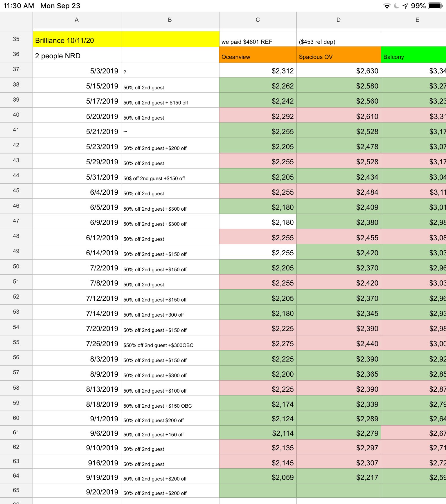Select the date cell 7/8/2019
This screenshot has height=504, width=446.
click(77, 282)
